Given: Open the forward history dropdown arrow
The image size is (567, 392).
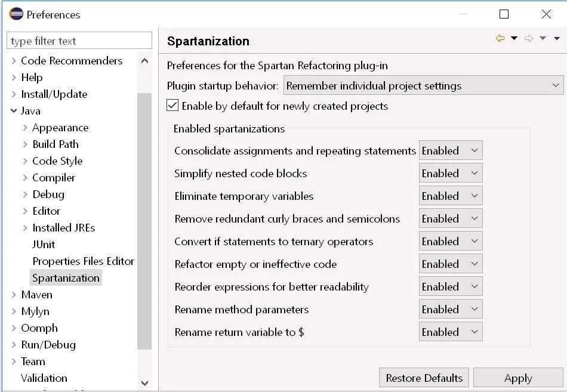Looking at the screenshot, I should tap(543, 39).
